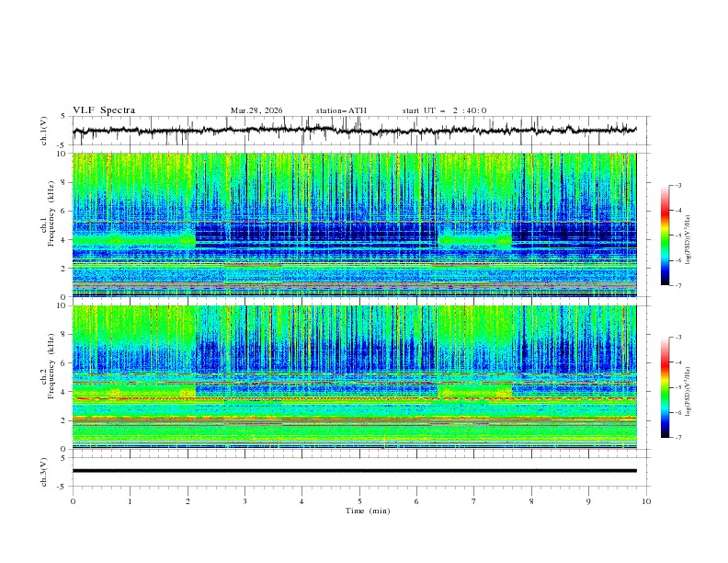
Task: Click the 'start UT = 2:40:0' text
Action: pos(444,110)
